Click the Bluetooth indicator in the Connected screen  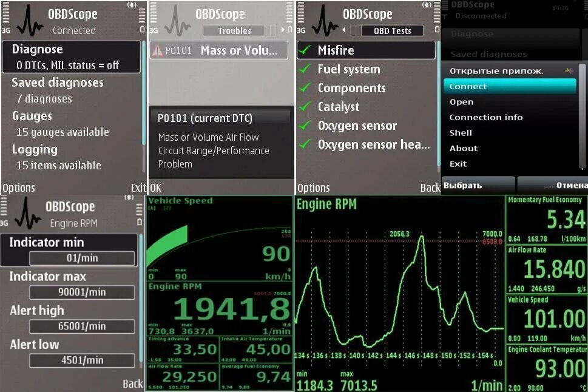(132, 5)
